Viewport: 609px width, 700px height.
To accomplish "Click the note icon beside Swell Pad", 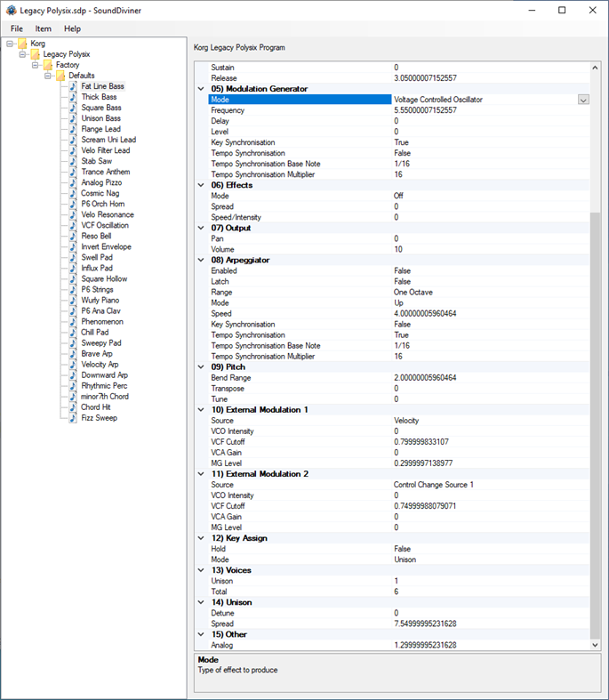I will coord(73,258).
